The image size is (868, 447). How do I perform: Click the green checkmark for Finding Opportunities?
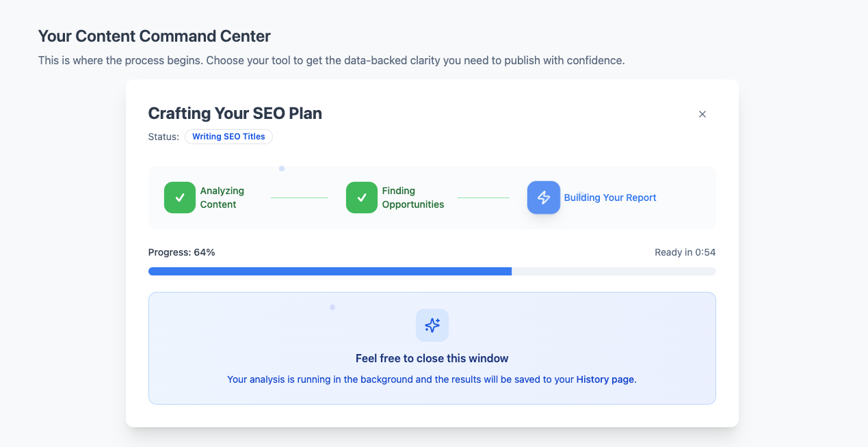(x=362, y=198)
